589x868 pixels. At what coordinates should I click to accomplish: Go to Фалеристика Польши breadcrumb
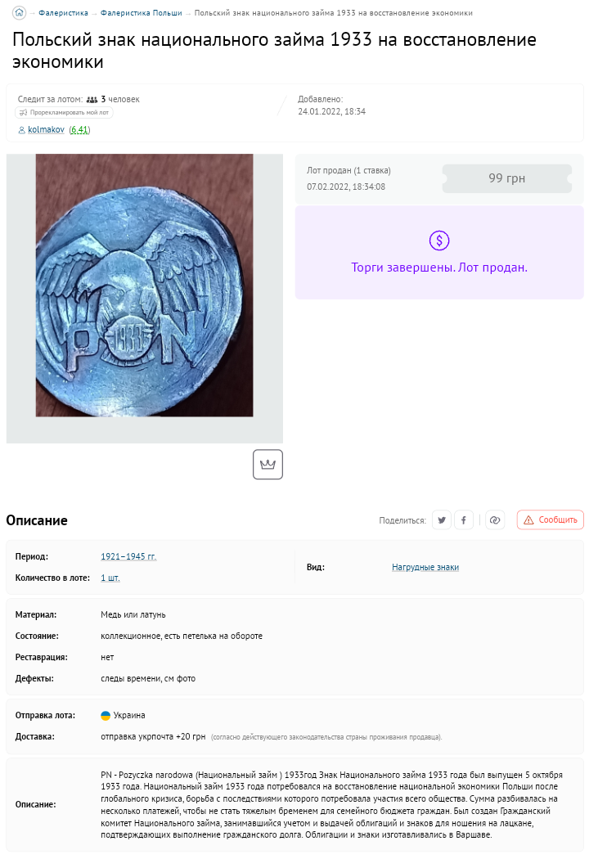click(x=141, y=13)
